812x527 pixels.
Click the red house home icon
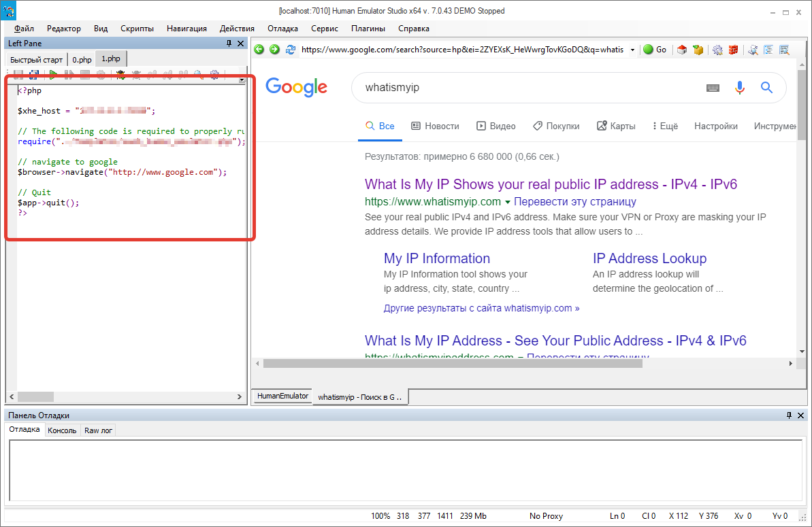click(682, 50)
